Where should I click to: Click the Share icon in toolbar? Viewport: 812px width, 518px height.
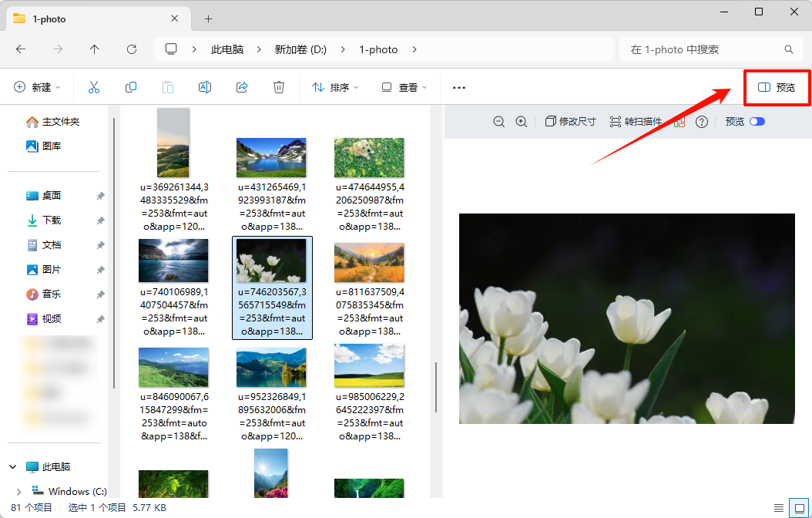(242, 87)
